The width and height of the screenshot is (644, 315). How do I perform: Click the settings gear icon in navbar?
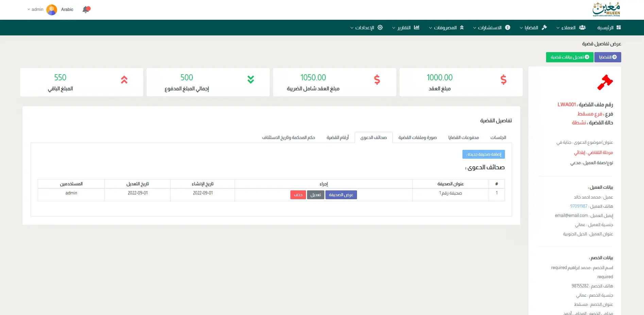[x=380, y=28]
